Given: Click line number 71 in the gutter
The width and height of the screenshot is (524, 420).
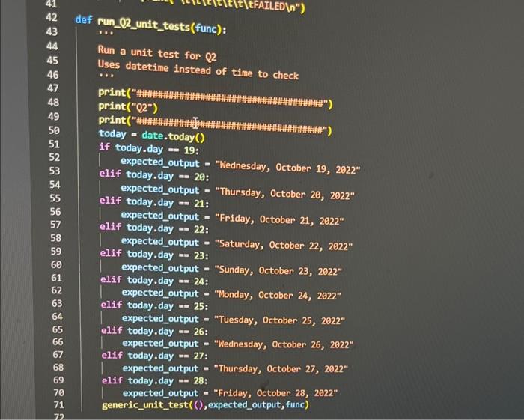Looking at the screenshot, I should point(58,404).
